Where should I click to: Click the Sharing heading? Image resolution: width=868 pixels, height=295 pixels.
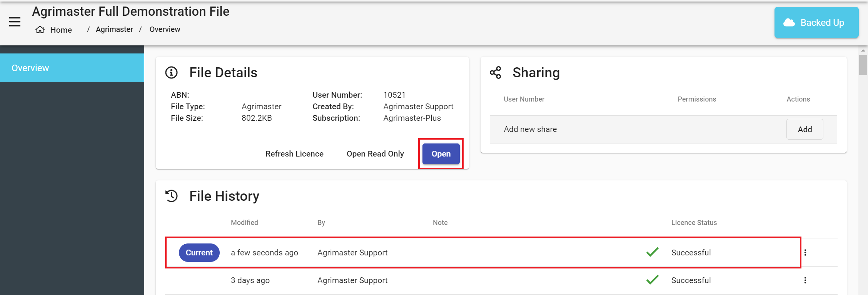tap(536, 73)
